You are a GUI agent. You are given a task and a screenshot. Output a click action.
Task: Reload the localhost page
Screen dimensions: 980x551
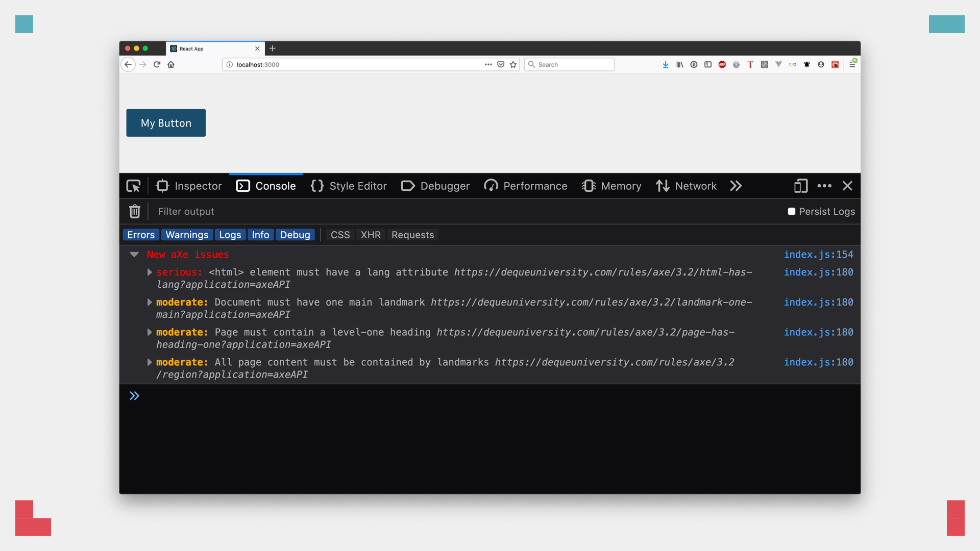coord(157,64)
